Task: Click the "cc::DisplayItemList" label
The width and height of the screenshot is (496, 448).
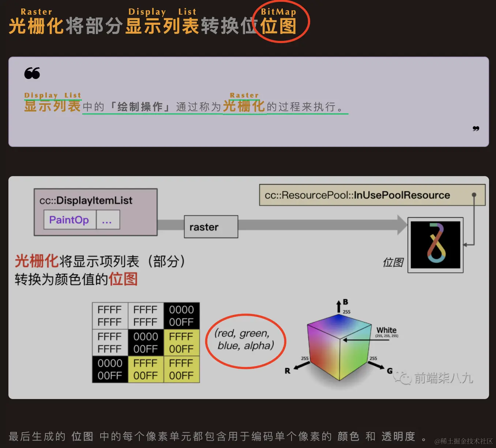Action: pos(86,200)
